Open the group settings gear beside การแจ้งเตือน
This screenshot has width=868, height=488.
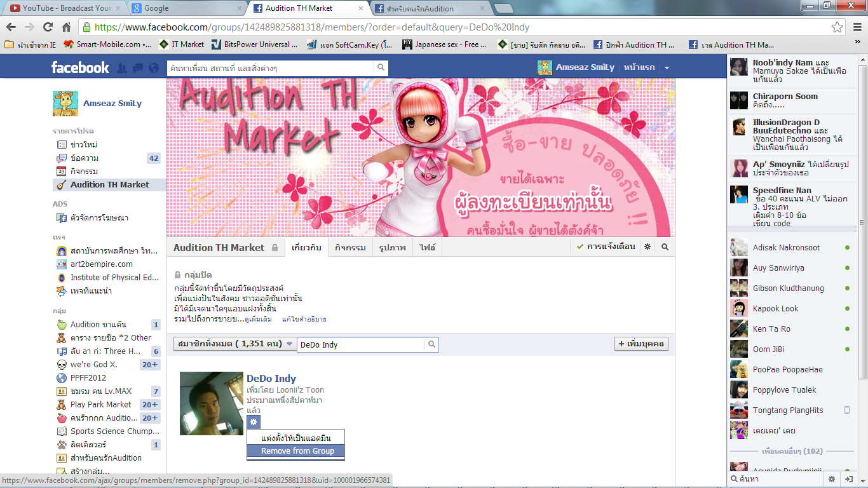[648, 247]
